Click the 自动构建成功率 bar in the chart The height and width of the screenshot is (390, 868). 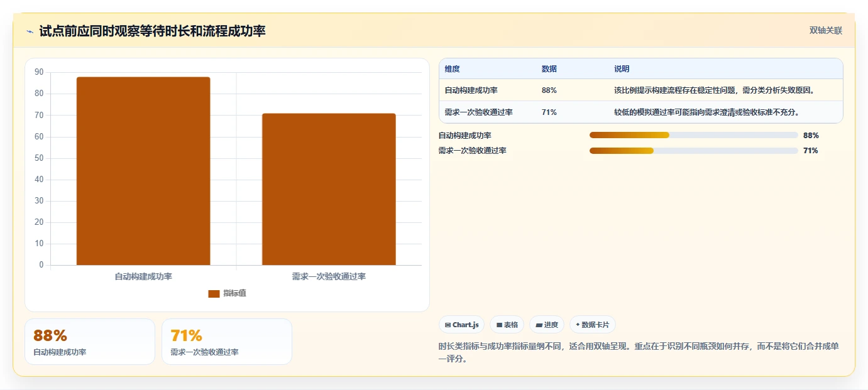[x=143, y=171]
